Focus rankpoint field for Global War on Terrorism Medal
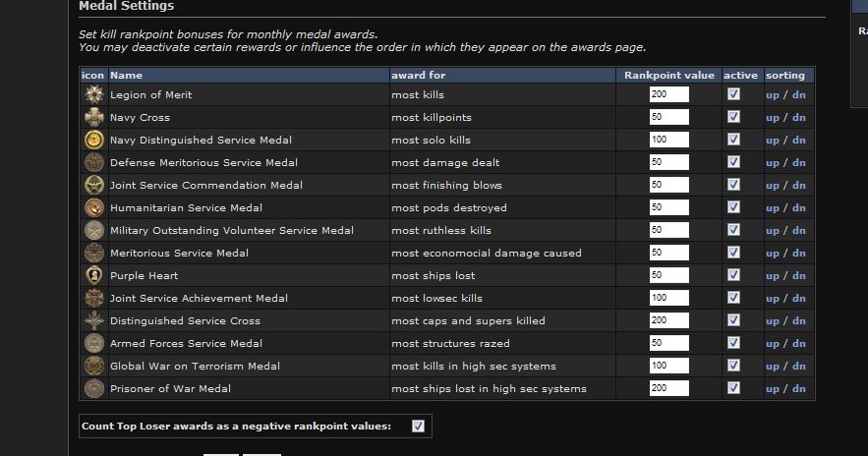Image resolution: width=868 pixels, height=456 pixels. 668,366
